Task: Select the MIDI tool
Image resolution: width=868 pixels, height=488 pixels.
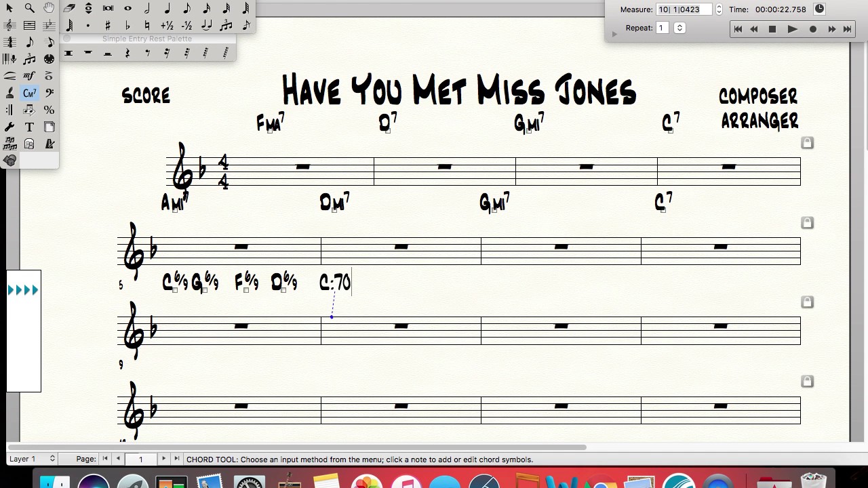Action: (49, 59)
